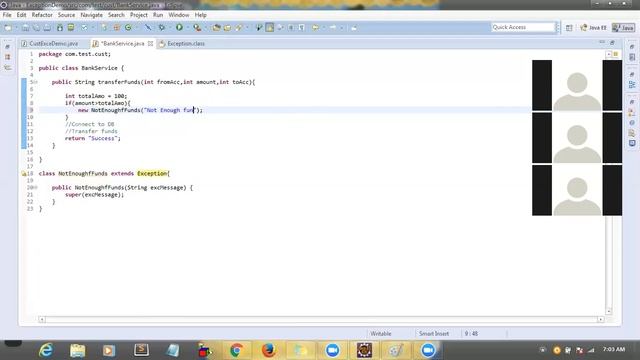640x360 pixels.
Task: Click the Smart Insert status entry
Action: point(434,333)
